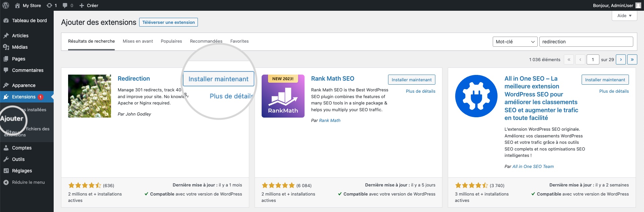Open Plus de détails for All in One SEO
The width and height of the screenshot is (644, 212).
[x=614, y=91]
